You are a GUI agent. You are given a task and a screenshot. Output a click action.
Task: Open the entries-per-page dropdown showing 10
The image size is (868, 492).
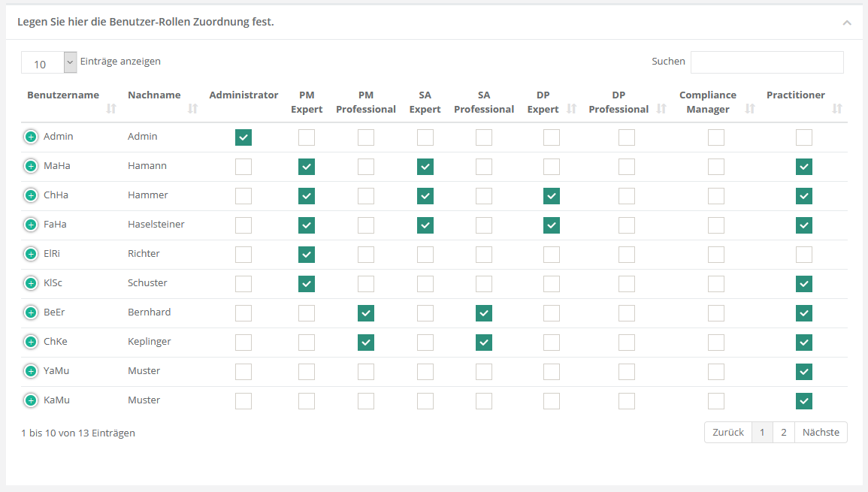49,62
